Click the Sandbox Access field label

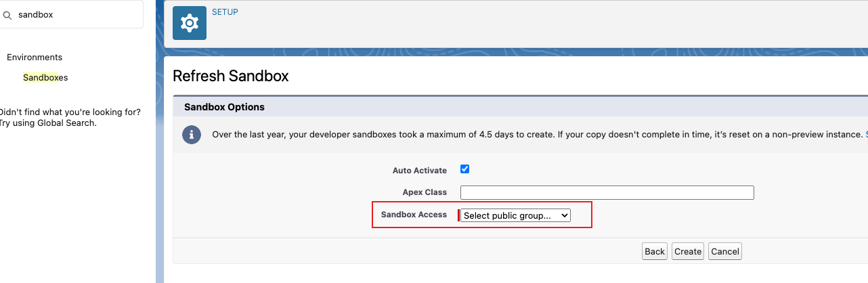pyautogui.click(x=414, y=215)
